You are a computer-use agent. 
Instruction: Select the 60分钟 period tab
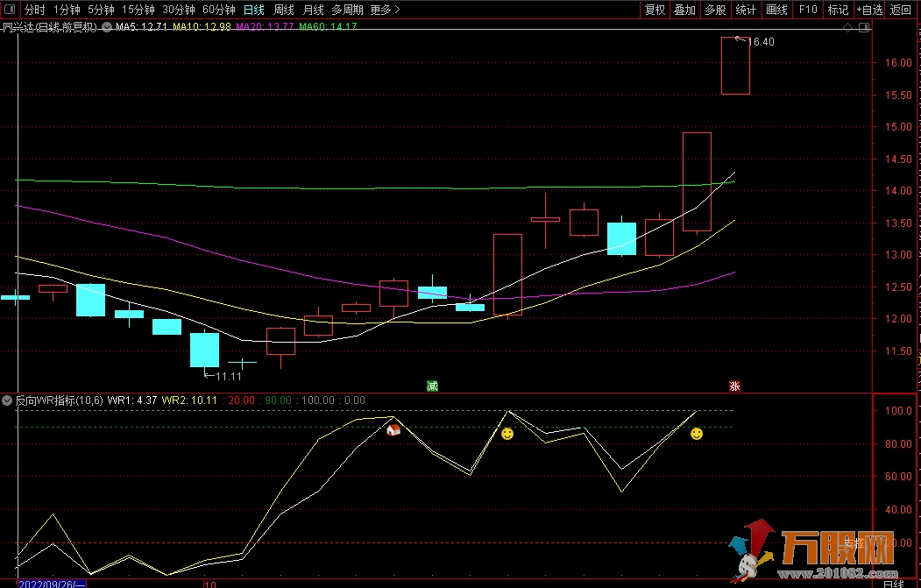(x=218, y=10)
